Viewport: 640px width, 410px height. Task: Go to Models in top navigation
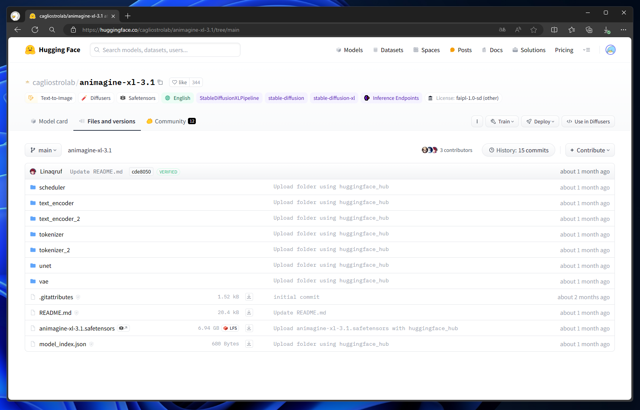(349, 50)
